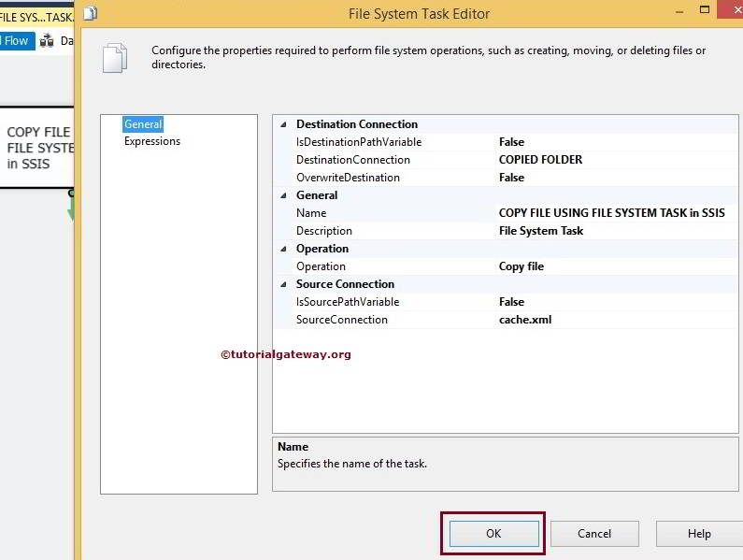
Task: Collapse the General property section
Action: tap(283, 195)
